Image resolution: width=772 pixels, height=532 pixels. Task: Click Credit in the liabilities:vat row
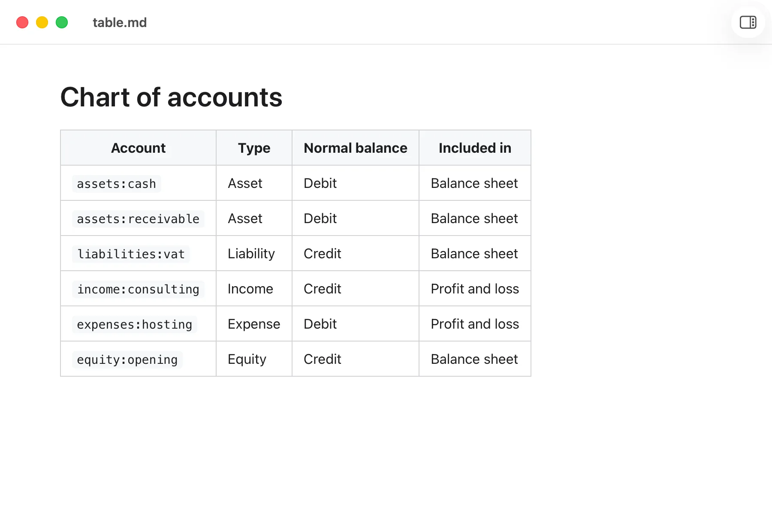[x=323, y=254]
